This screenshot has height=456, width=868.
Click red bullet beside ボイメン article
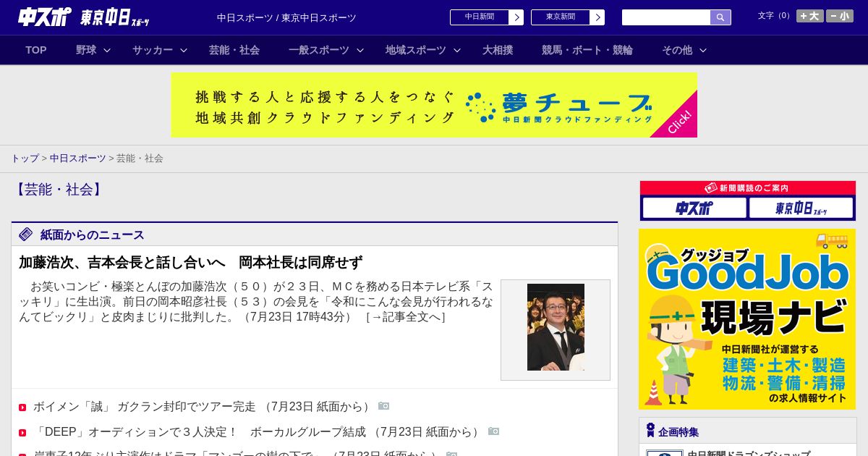pyautogui.click(x=22, y=408)
